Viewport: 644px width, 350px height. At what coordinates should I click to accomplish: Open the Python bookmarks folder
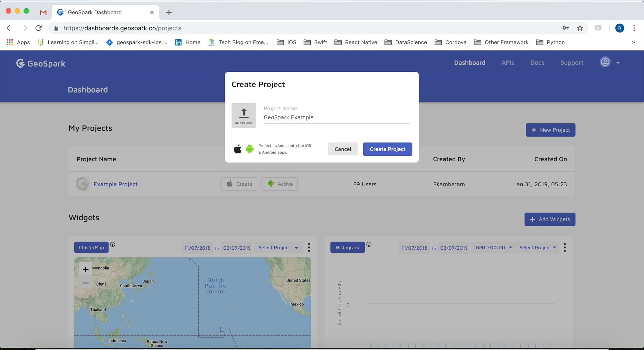(550, 42)
